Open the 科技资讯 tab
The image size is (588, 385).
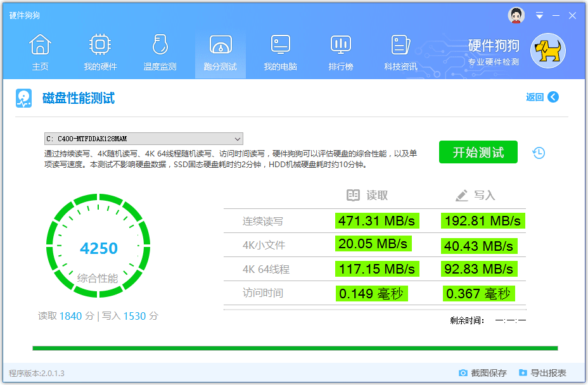(x=400, y=44)
